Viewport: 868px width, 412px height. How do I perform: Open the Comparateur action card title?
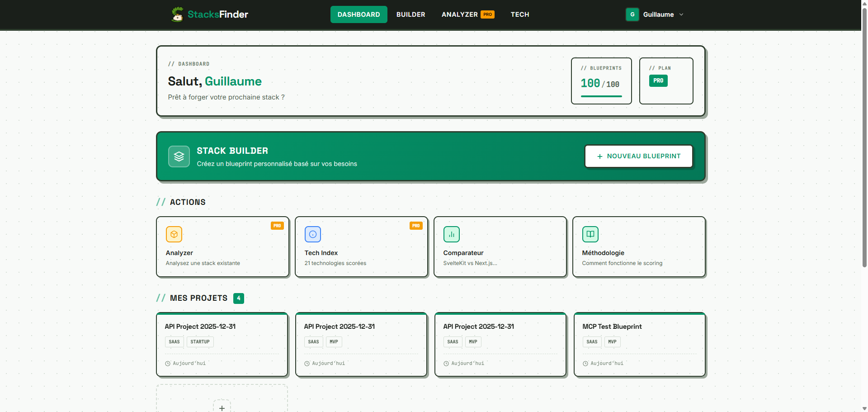(463, 253)
